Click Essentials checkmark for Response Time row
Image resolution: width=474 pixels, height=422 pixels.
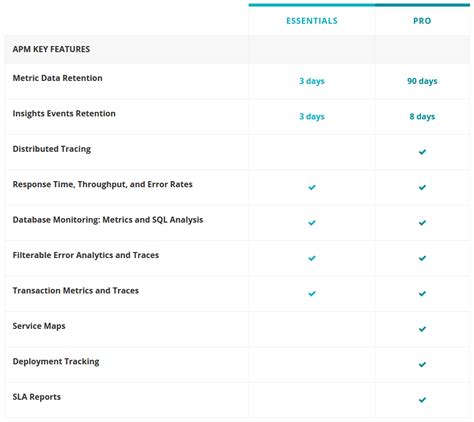(312, 187)
